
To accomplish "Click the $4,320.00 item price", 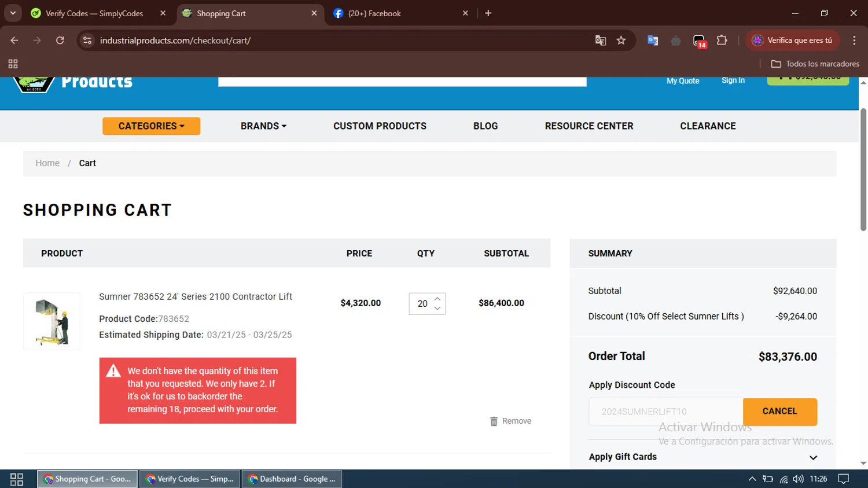I will pyautogui.click(x=361, y=303).
